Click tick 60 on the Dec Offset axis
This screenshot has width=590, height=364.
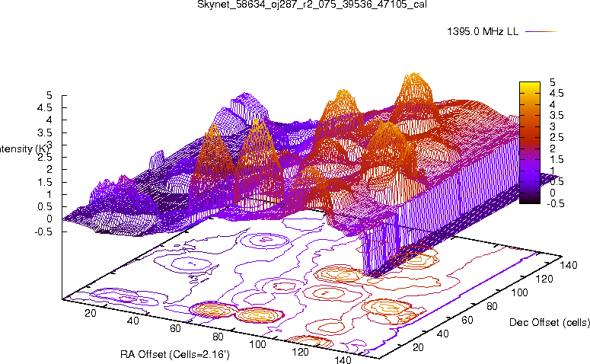point(467,320)
